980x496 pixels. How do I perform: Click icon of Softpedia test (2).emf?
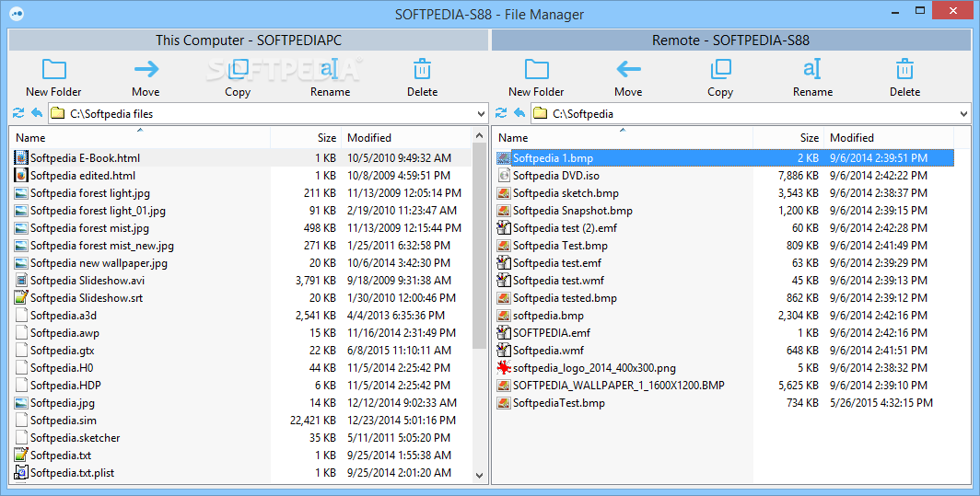(504, 227)
